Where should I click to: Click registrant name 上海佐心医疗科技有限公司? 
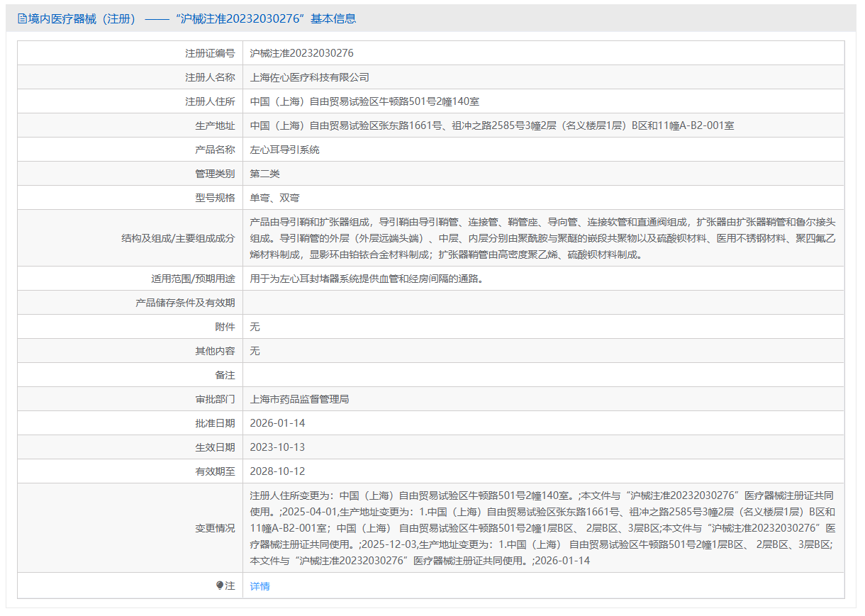[x=310, y=77]
